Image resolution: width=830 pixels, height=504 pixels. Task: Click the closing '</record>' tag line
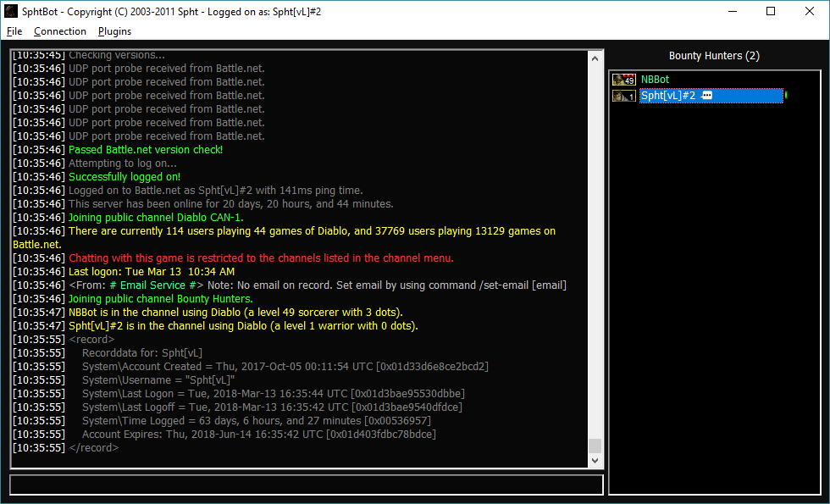coord(94,448)
